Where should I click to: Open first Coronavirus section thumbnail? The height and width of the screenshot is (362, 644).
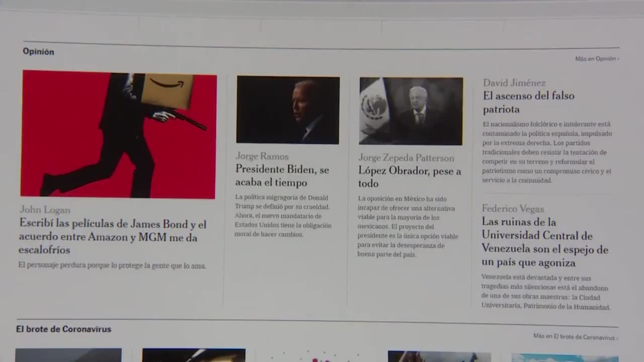[68, 355]
